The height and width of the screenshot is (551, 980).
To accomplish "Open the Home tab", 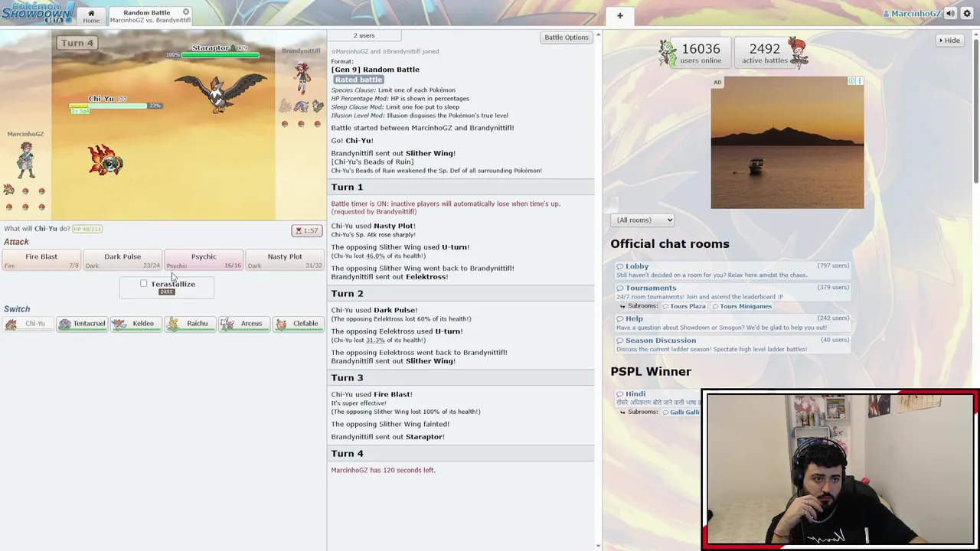I will click(x=91, y=16).
